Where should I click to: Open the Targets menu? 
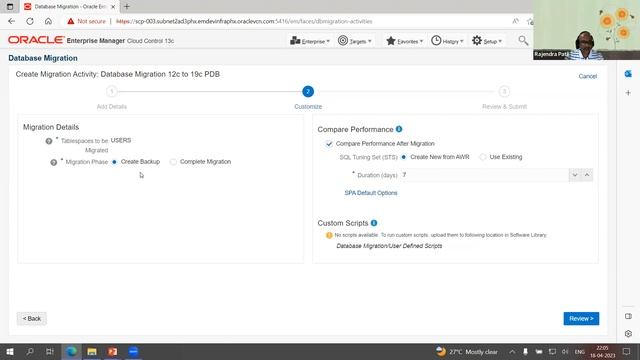pyautogui.click(x=355, y=41)
